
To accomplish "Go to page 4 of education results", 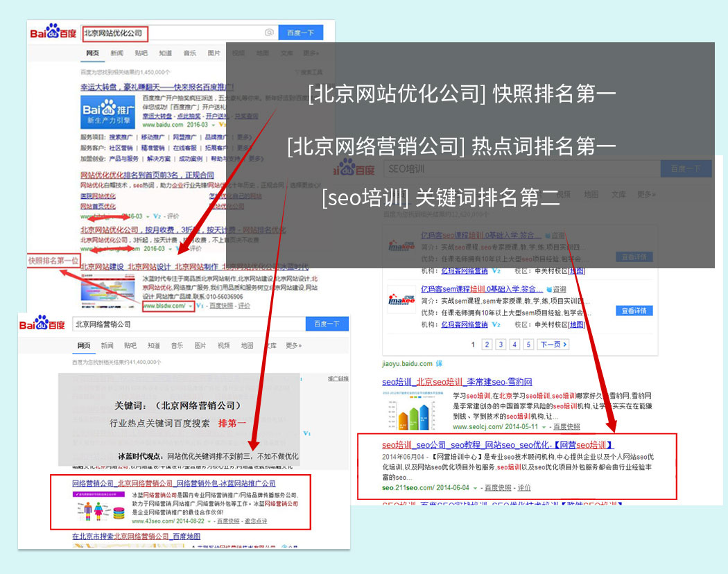I will (x=514, y=345).
